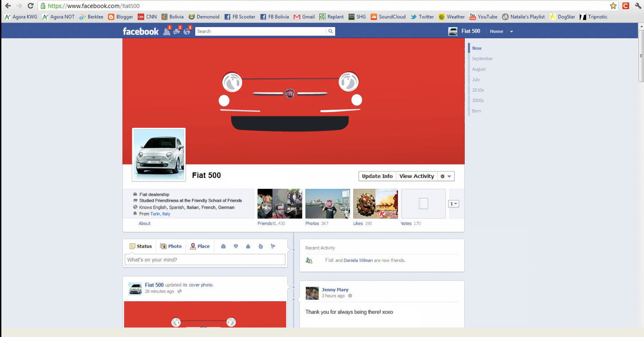Image resolution: width=644 pixels, height=337 pixels.
Task: Click gear icon beside Jenny Mary's post time
Action: click(x=350, y=296)
